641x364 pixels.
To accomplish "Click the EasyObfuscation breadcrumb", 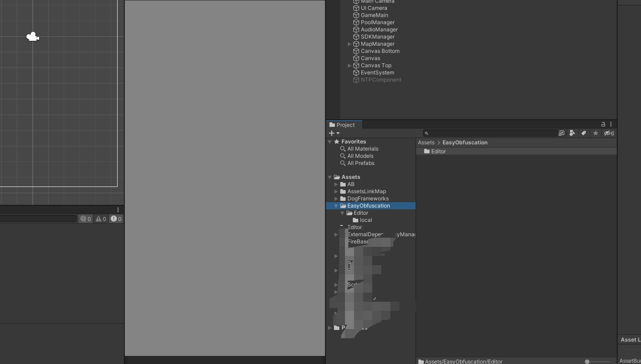I will [x=465, y=143].
